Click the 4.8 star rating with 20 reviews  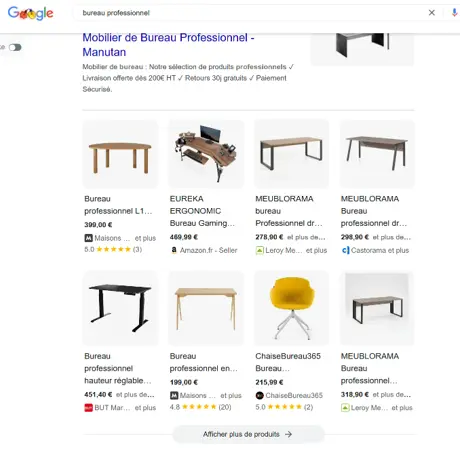tap(200, 407)
